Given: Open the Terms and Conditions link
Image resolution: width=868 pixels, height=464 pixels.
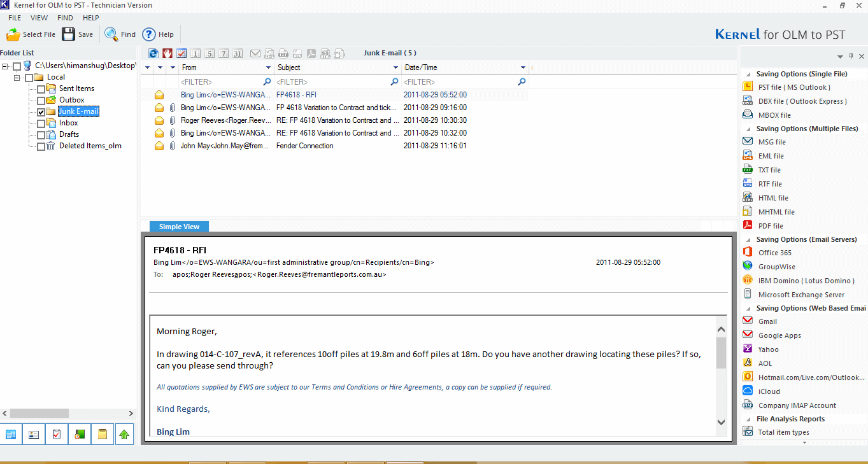Looking at the screenshot, I should click(345, 387).
